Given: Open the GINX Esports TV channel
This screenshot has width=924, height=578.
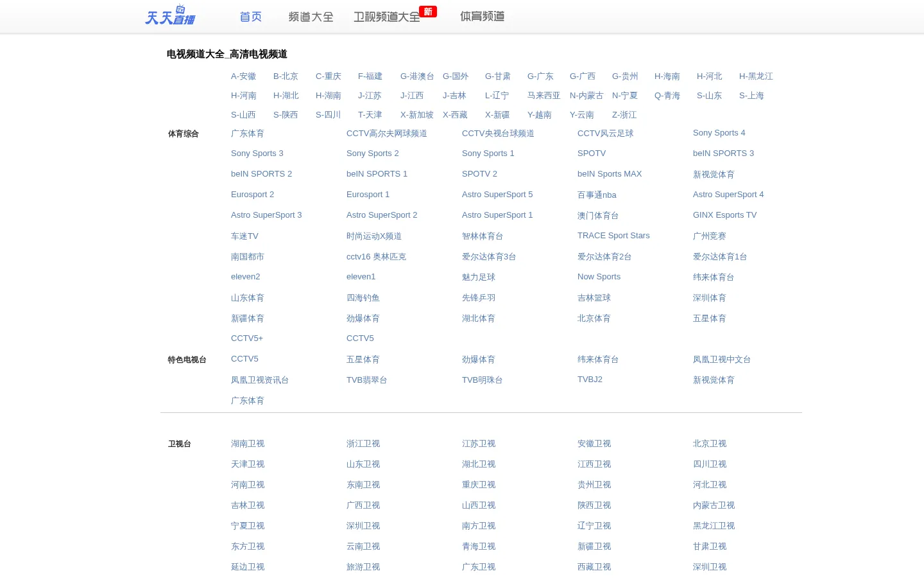Looking at the screenshot, I should click(x=725, y=215).
